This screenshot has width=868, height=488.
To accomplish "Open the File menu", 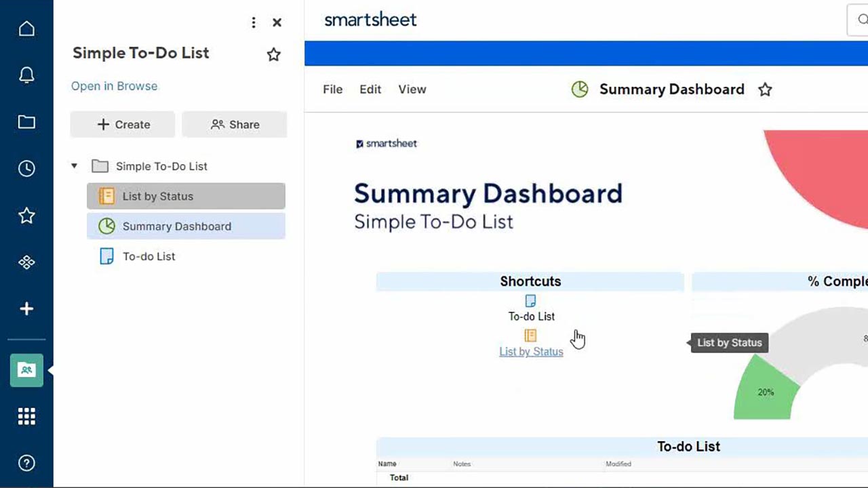I will tap(332, 89).
